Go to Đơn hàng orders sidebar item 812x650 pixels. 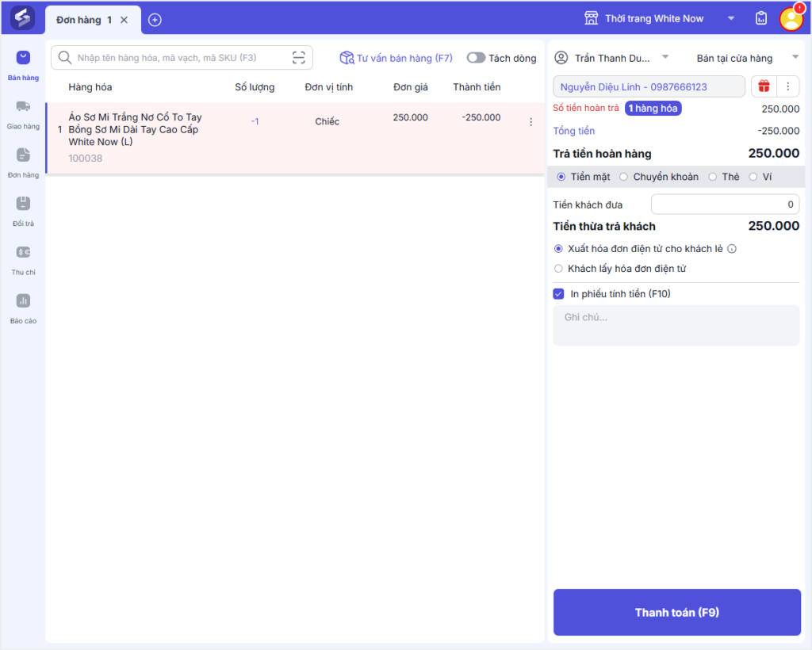point(23,163)
